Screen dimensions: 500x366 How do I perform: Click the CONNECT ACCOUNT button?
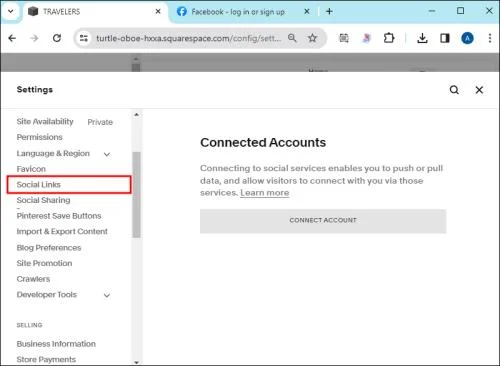pos(323,221)
